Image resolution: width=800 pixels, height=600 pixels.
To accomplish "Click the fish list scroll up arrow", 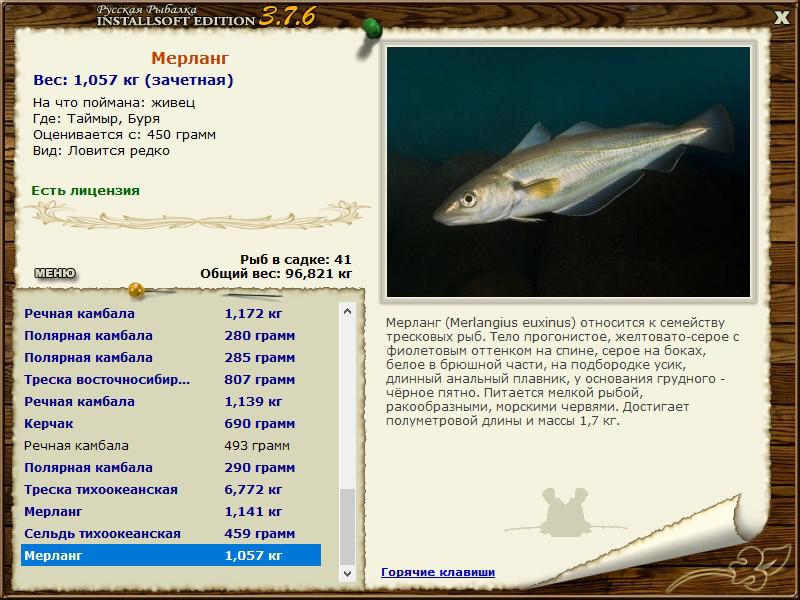I will [348, 312].
